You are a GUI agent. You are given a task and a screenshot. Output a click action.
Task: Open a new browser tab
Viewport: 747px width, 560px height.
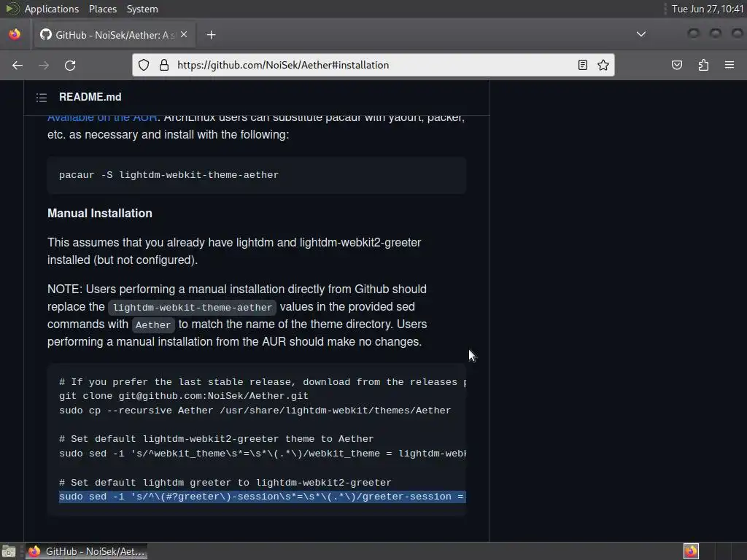click(x=211, y=35)
